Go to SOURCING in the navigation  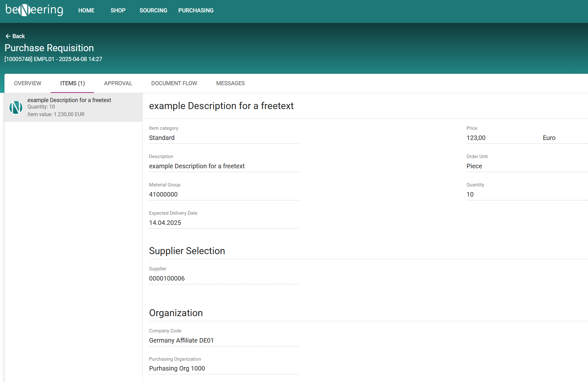pos(153,10)
